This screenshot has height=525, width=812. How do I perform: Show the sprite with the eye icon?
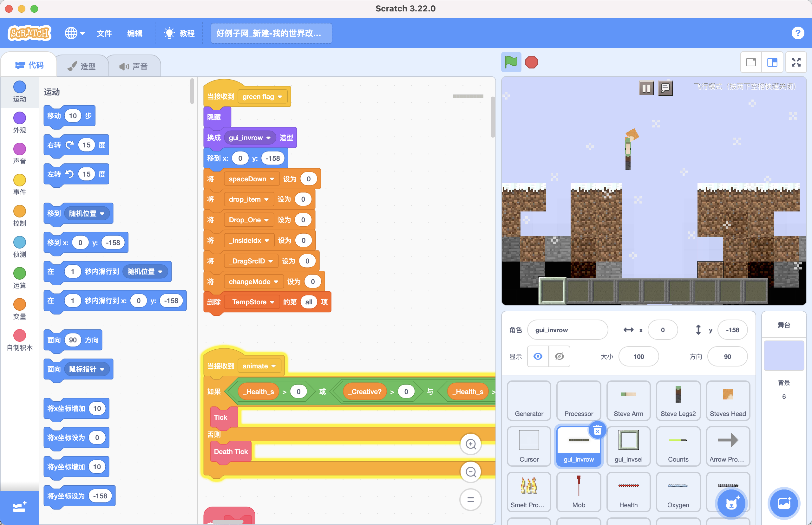538,357
